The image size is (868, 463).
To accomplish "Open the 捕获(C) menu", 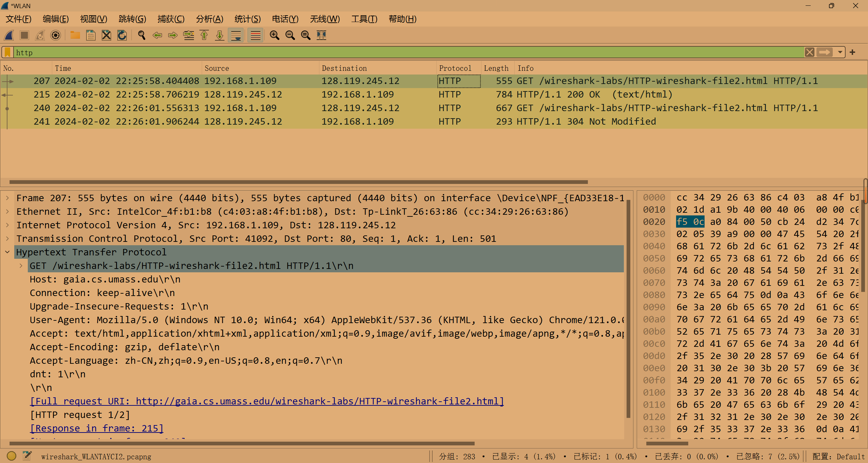I will [x=171, y=19].
